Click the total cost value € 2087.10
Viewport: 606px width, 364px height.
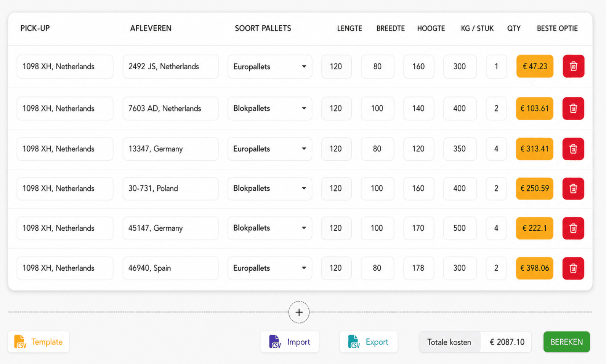(x=507, y=342)
